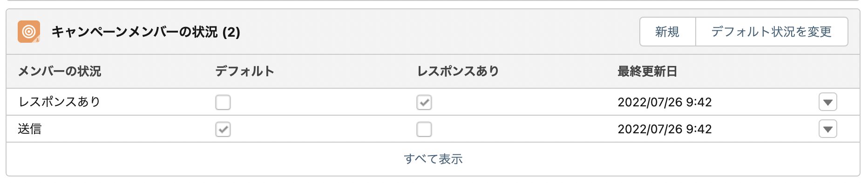The height and width of the screenshot is (183, 868).
Task: Open actions dropdown for レスポンスあり row
Action: point(828,102)
